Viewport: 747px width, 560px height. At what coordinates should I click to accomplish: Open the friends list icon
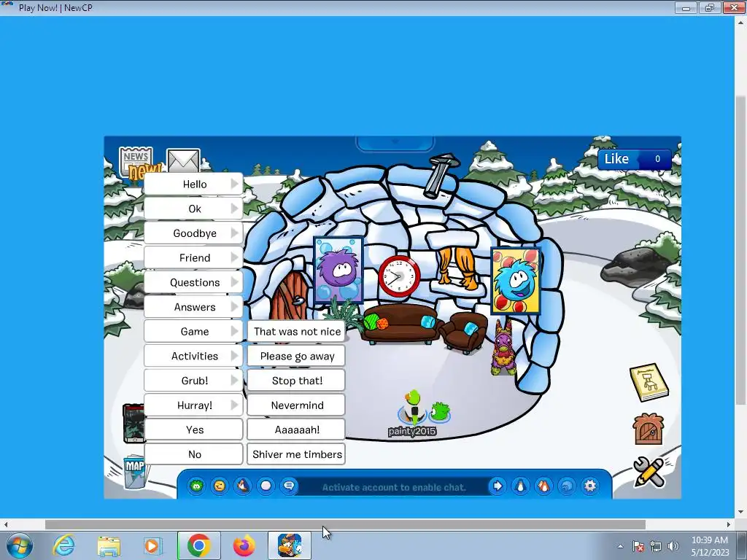pos(543,486)
